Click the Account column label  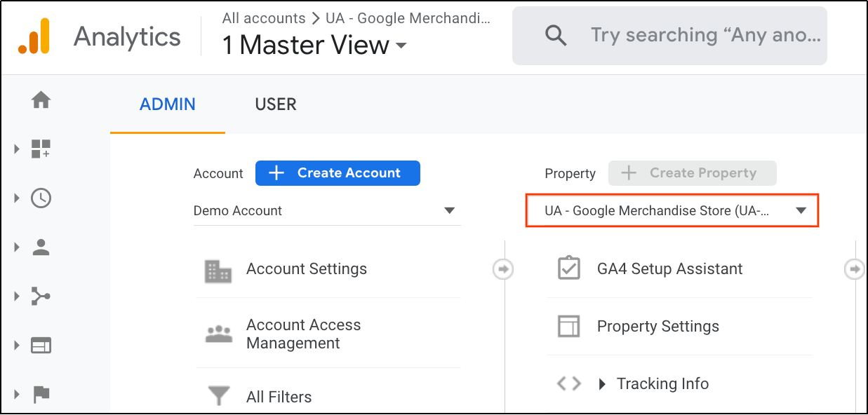pos(218,173)
